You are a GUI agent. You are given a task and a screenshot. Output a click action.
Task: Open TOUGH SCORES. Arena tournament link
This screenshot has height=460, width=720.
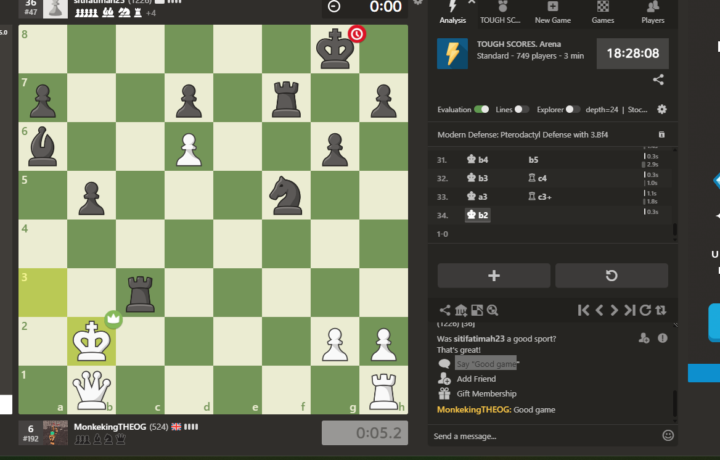click(518, 44)
